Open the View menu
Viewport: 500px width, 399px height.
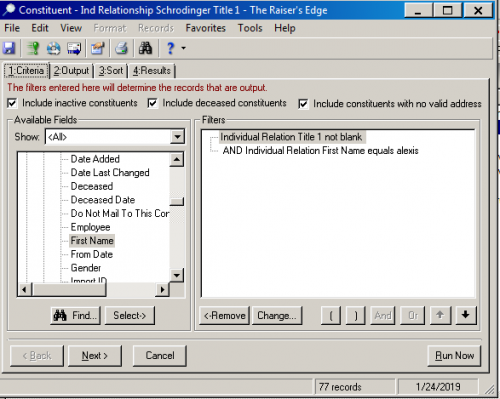pos(71,28)
